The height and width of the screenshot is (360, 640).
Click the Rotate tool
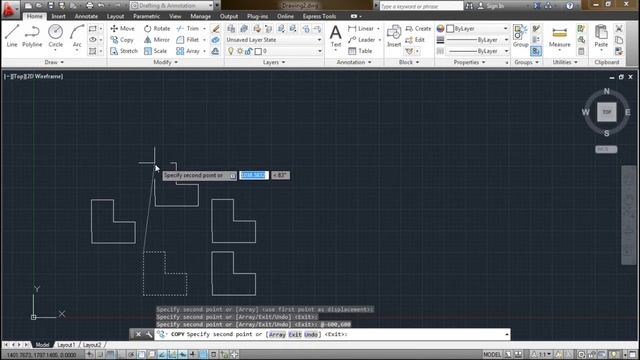coord(157,29)
